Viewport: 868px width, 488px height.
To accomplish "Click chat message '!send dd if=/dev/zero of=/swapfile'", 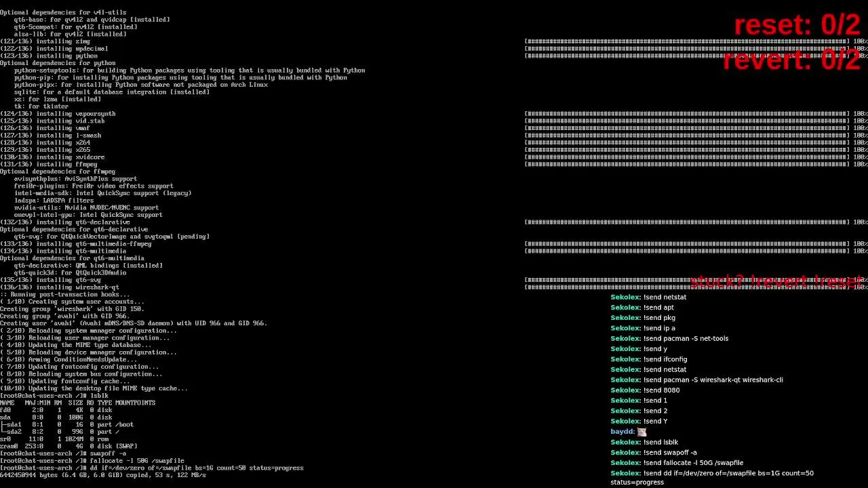I will click(x=712, y=478).
